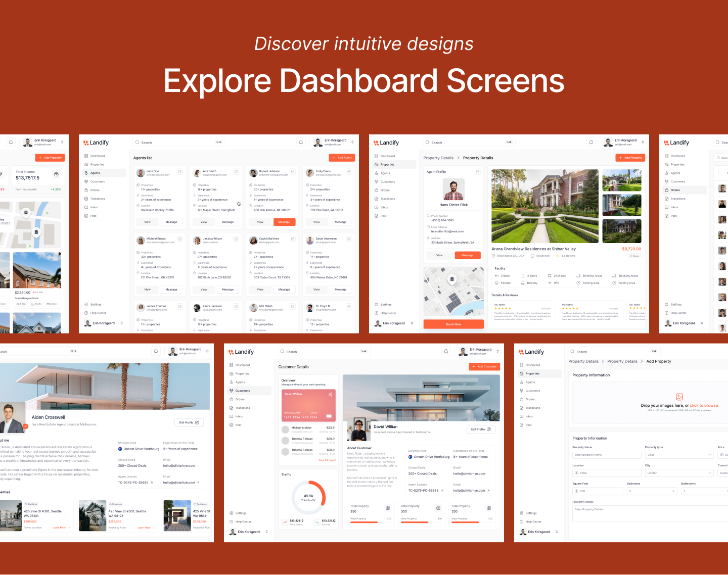Click Add Property on Property Details screen

[x=630, y=158]
